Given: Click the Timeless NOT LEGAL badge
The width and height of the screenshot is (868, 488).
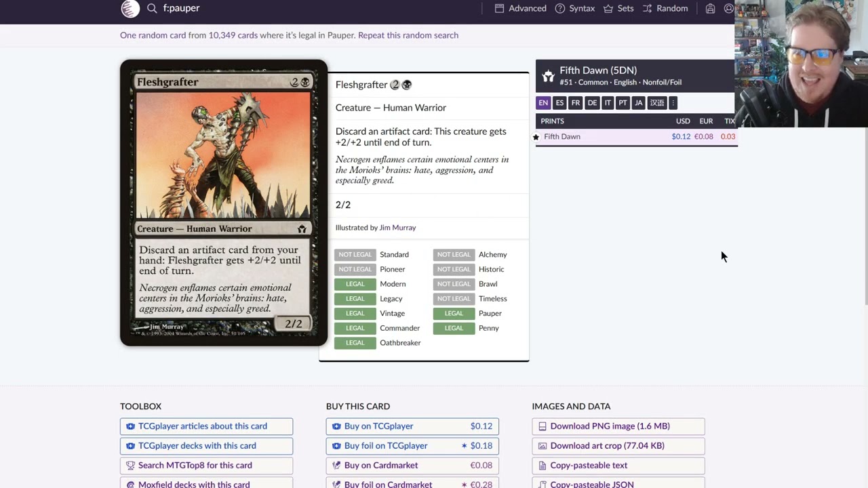Looking at the screenshot, I should coord(454,299).
